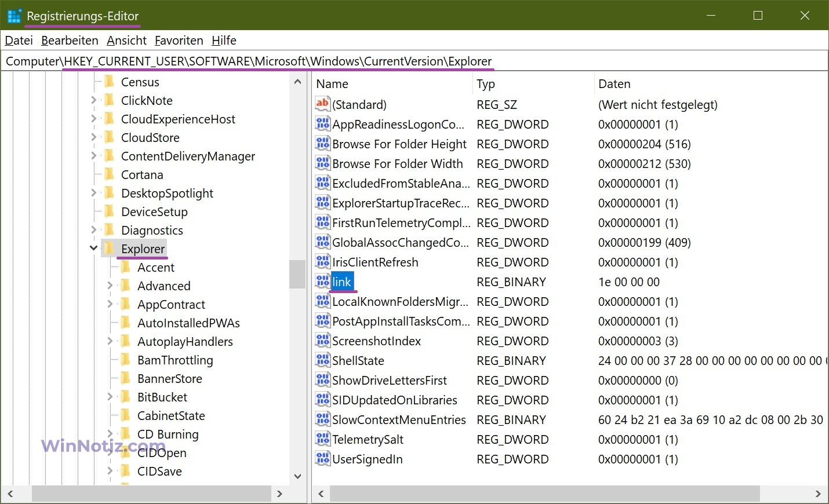Viewport: 829px width, 504px height.
Task: Sort values by the Typ column header
Action: (533, 84)
